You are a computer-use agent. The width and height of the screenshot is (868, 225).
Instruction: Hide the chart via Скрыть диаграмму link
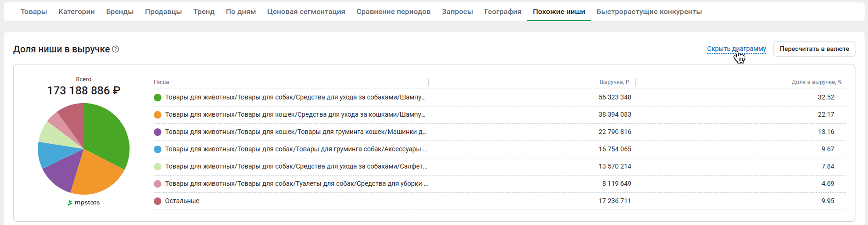click(736, 49)
